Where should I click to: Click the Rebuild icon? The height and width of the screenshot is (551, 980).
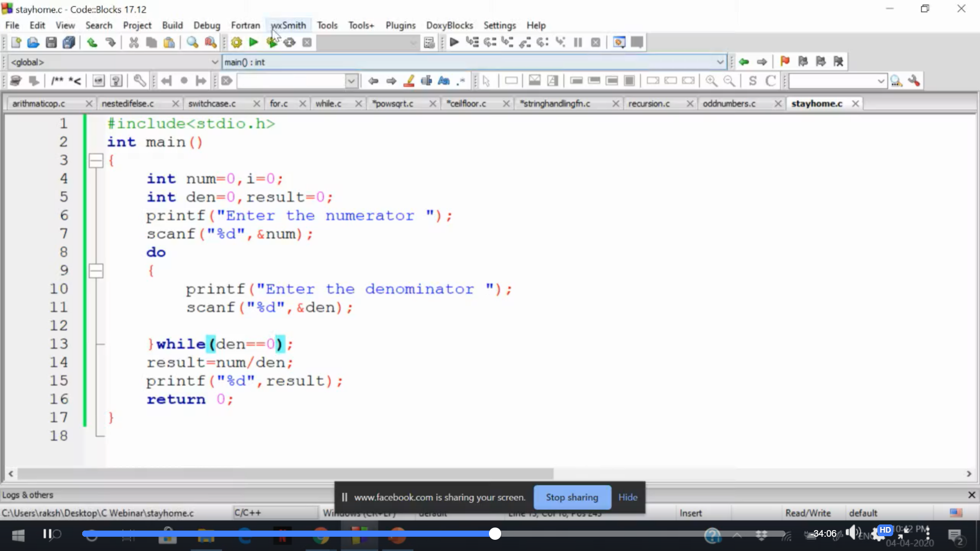click(289, 42)
